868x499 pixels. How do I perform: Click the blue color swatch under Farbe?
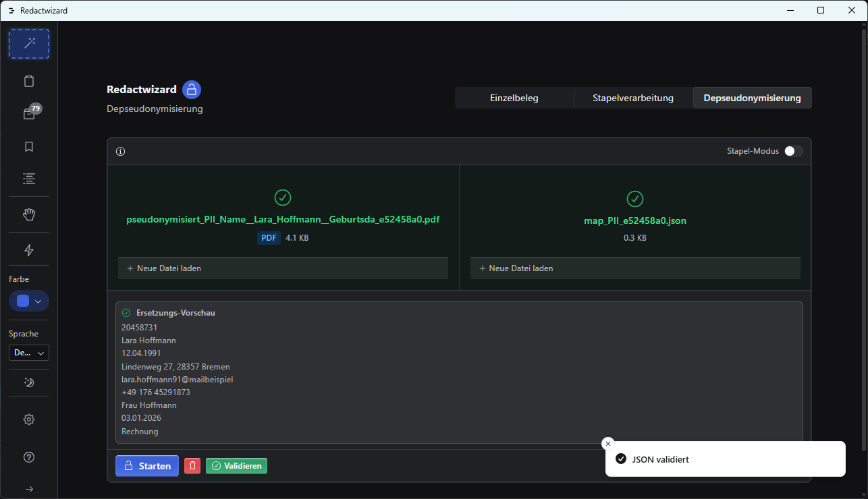(23, 301)
